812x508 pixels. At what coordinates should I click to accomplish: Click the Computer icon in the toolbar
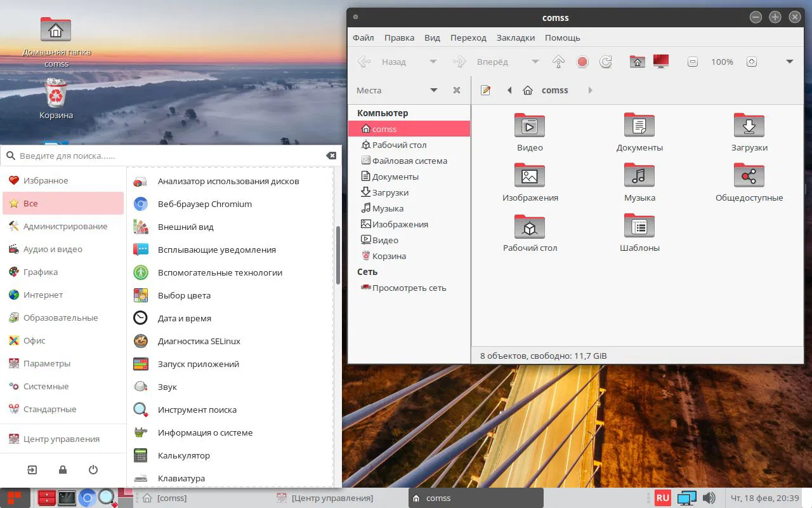tap(661, 62)
